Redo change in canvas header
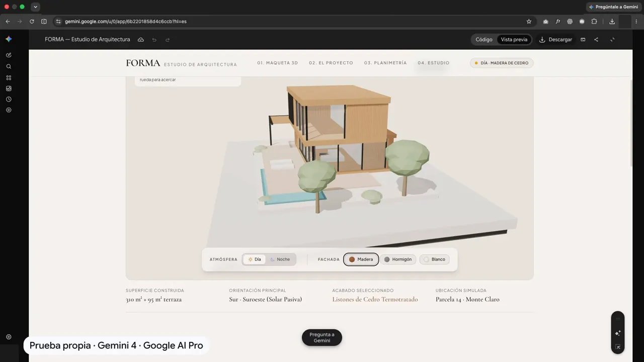Screen dimensions: 644x362 (168, 39)
